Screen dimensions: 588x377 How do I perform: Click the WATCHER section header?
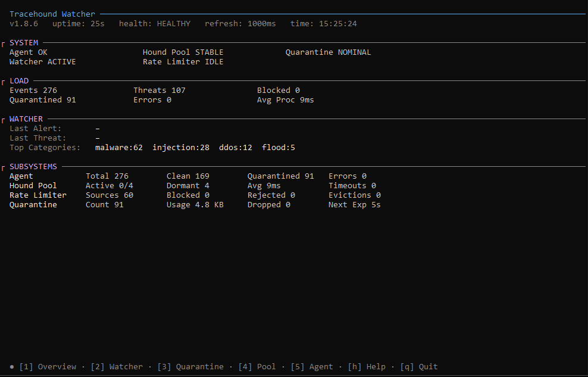(26, 119)
